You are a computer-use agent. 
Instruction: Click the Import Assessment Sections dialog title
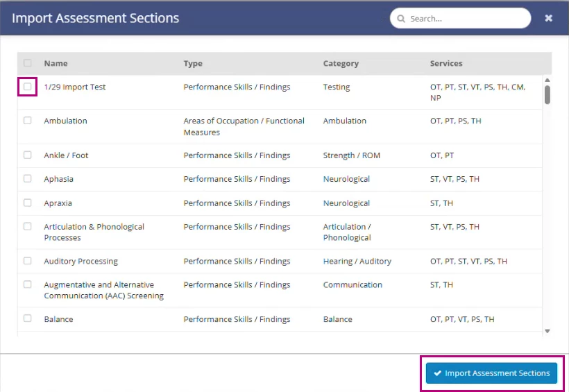click(x=96, y=18)
